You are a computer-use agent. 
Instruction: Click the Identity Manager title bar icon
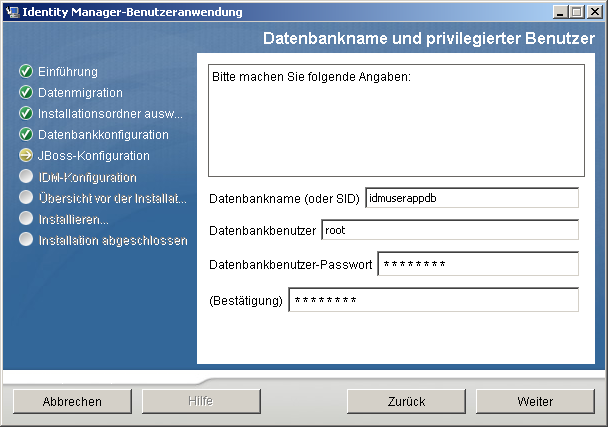coord(12,12)
